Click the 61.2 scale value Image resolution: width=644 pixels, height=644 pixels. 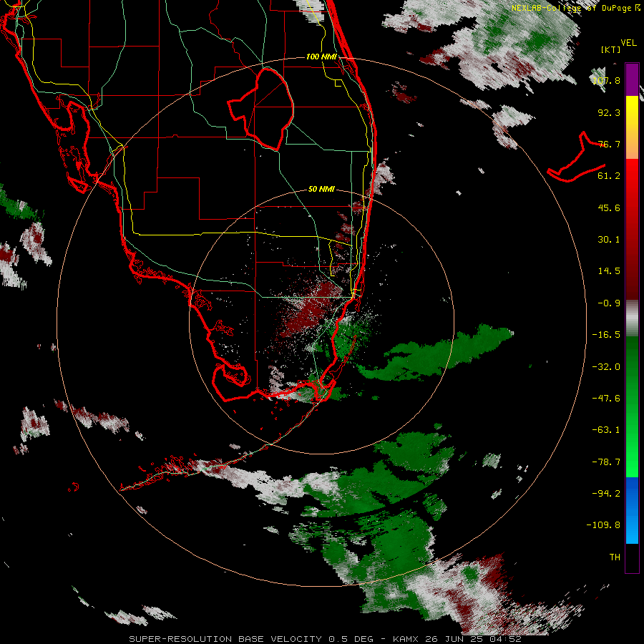[609, 176]
